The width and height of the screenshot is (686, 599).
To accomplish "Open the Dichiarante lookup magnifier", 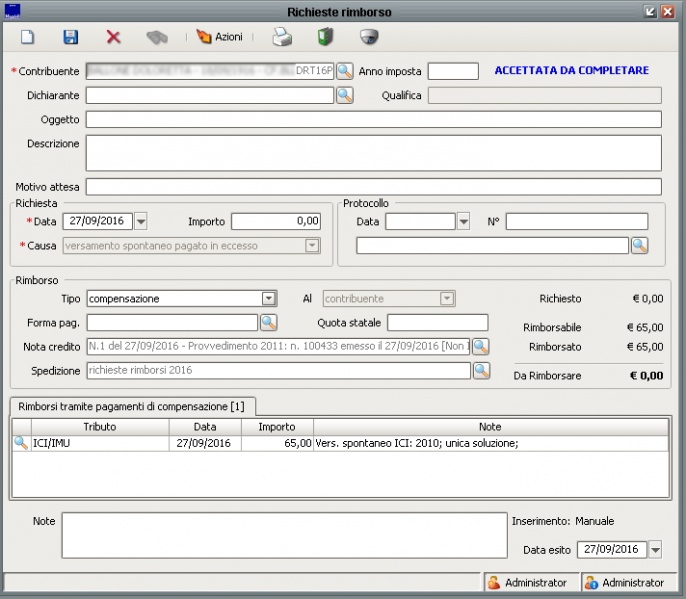I will [x=344, y=95].
